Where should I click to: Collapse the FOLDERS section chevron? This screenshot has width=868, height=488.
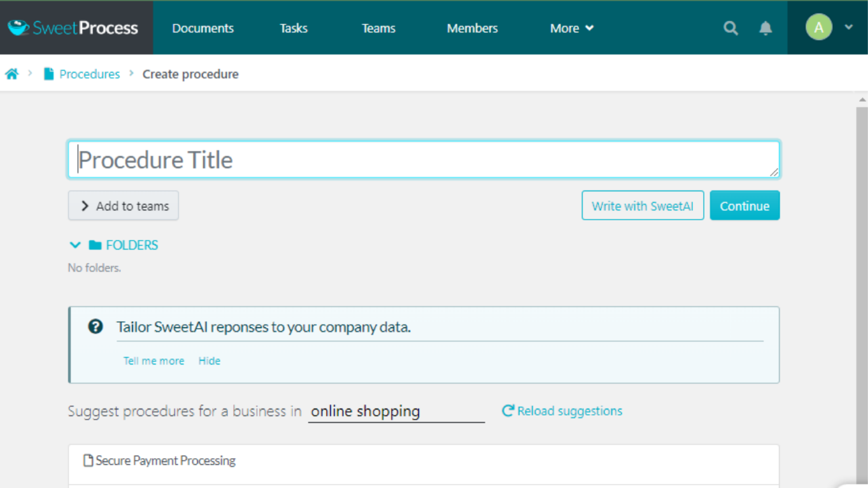point(75,245)
